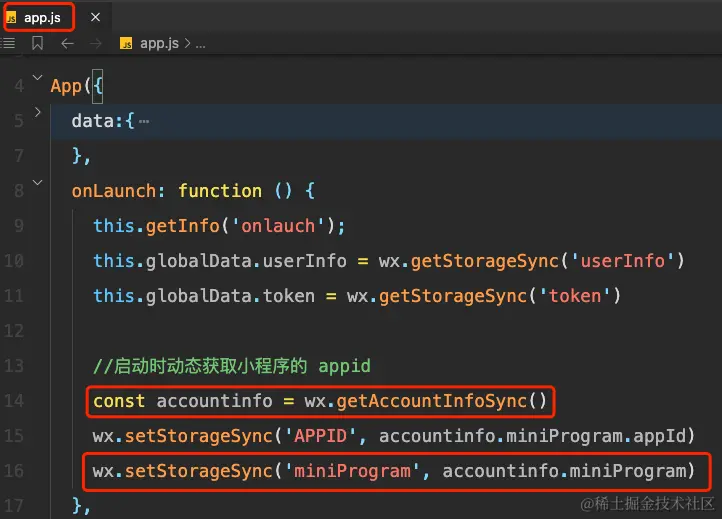Click the App identifier on line 4
Viewport: 722px width, 519px height.
66,86
